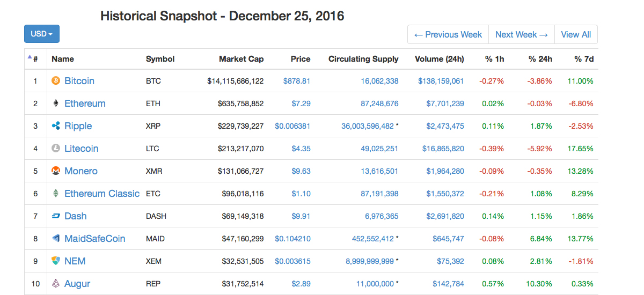The height and width of the screenshot is (295, 644).
Task: Sort table by % 7d column
Action: 584,59
